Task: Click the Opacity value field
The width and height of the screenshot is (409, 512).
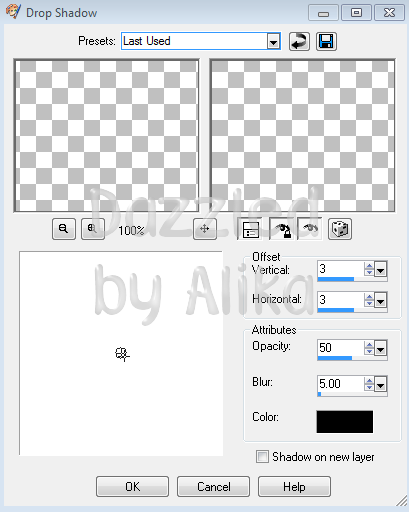Action: [340, 348]
